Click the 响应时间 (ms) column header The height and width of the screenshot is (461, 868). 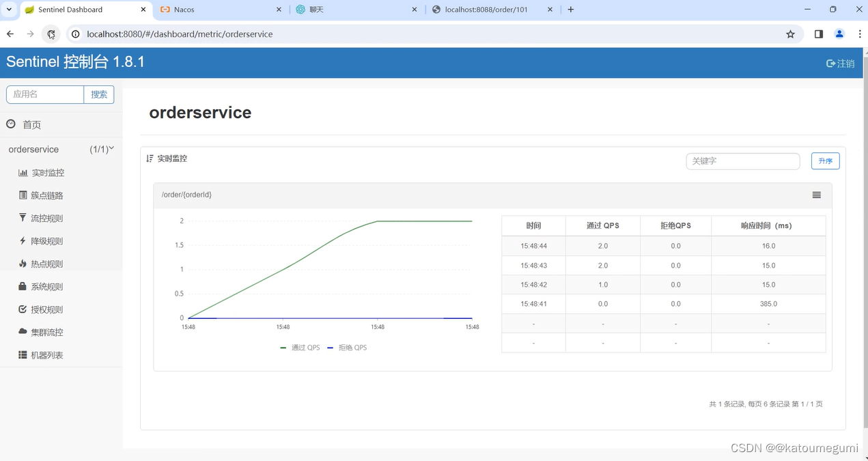pyautogui.click(x=768, y=225)
